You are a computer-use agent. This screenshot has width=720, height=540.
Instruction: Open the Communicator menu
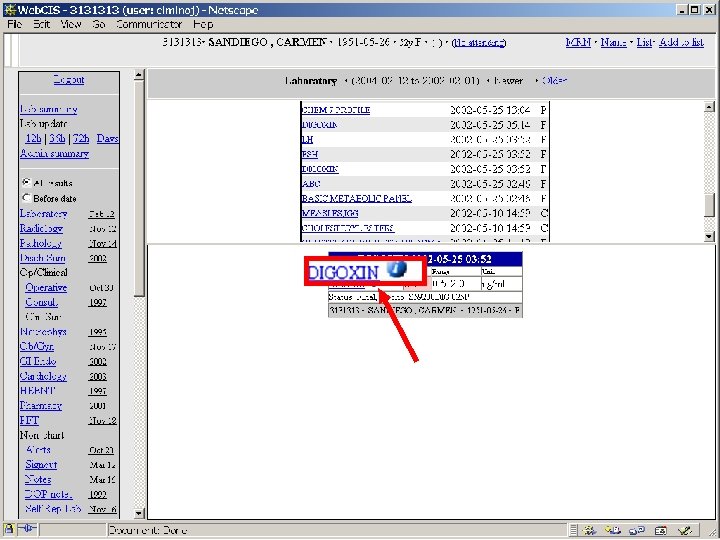click(x=149, y=24)
